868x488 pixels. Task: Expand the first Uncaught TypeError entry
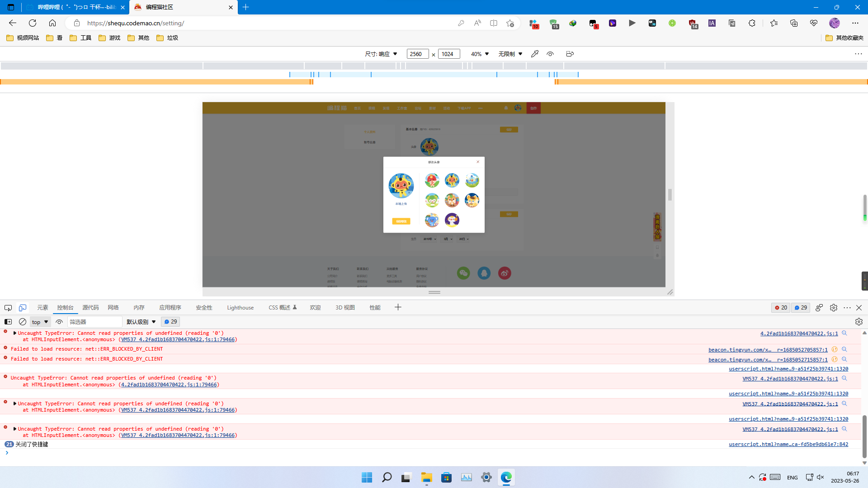tap(15, 333)
